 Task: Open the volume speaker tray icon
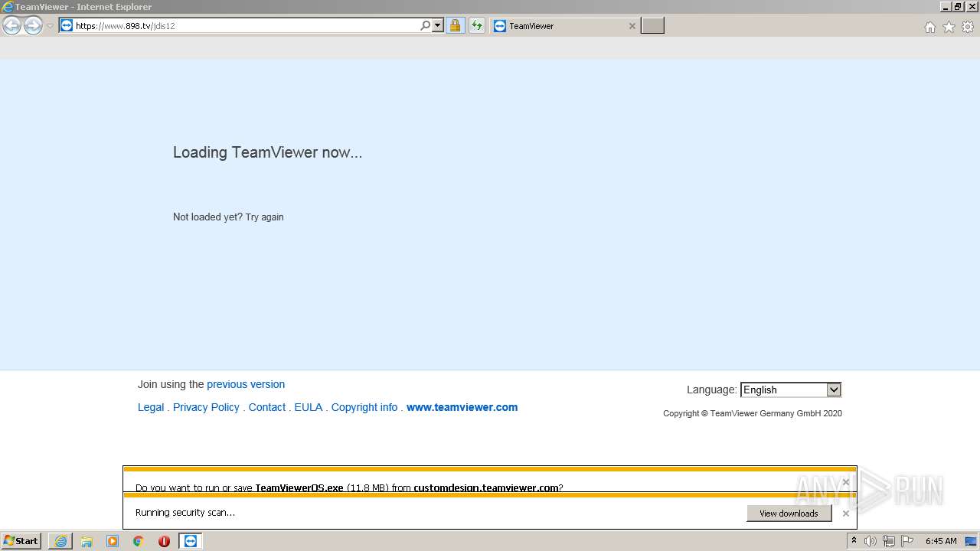[x=871, y=541]
